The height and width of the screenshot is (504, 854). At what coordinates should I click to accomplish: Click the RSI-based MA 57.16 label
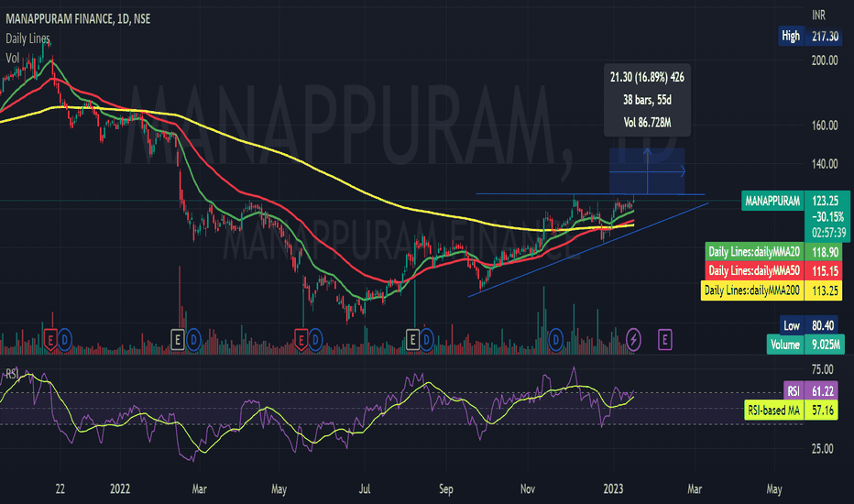(x=791, y=411)
